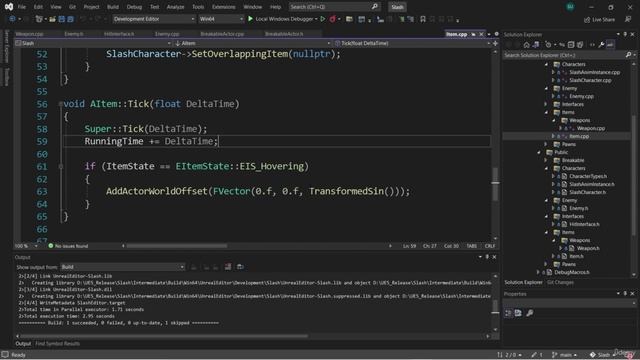Click Local Windows Debugger label
Screen dimensions: 640x360
click(284, 19)
